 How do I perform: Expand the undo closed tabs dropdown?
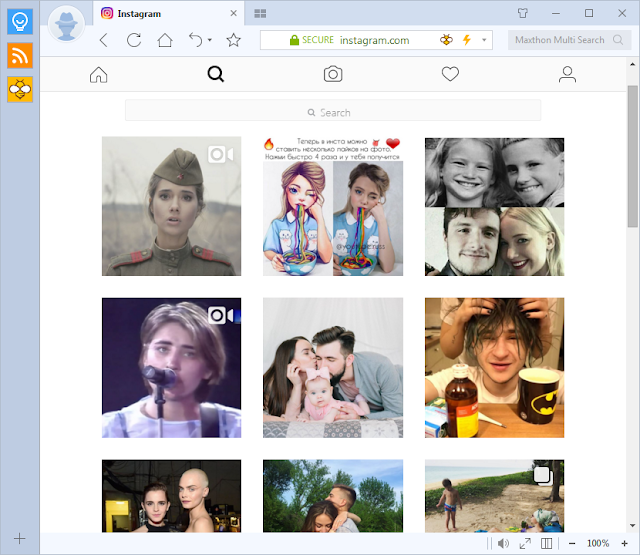tap(210, 40)
